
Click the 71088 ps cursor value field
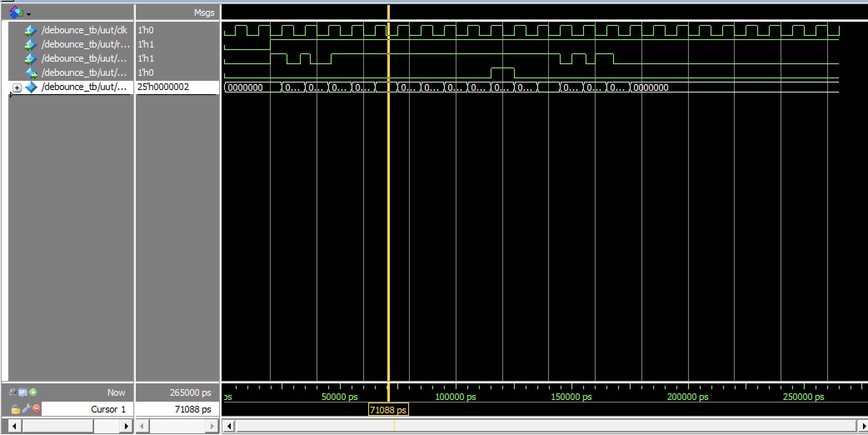pyautogui.click(x=192, y=409)
